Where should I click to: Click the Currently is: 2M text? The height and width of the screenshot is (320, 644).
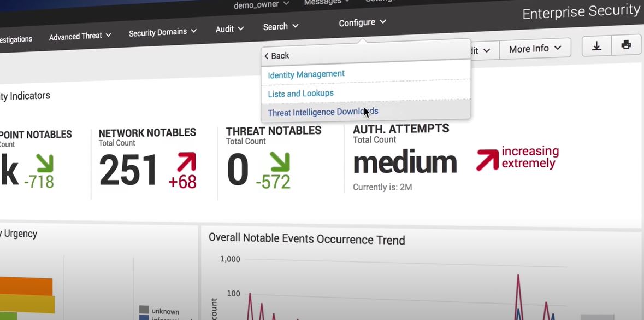point(382,188)
